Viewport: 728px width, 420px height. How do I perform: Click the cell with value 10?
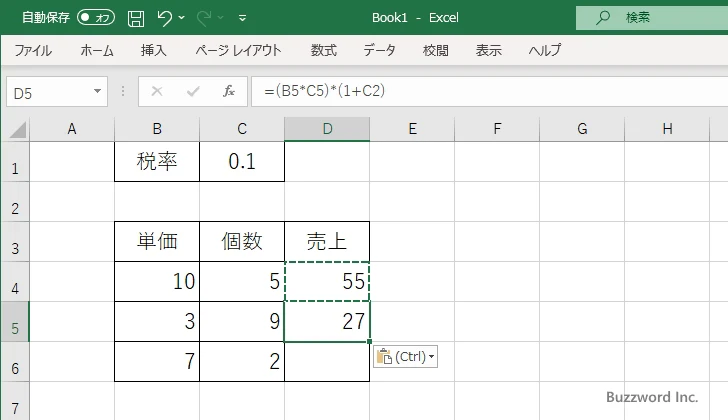(x=157, y=282)
